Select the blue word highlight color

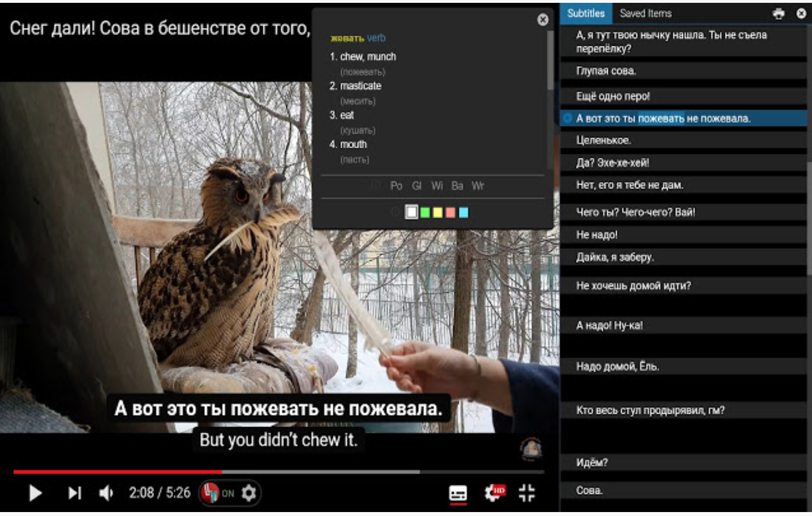(463, 212)
